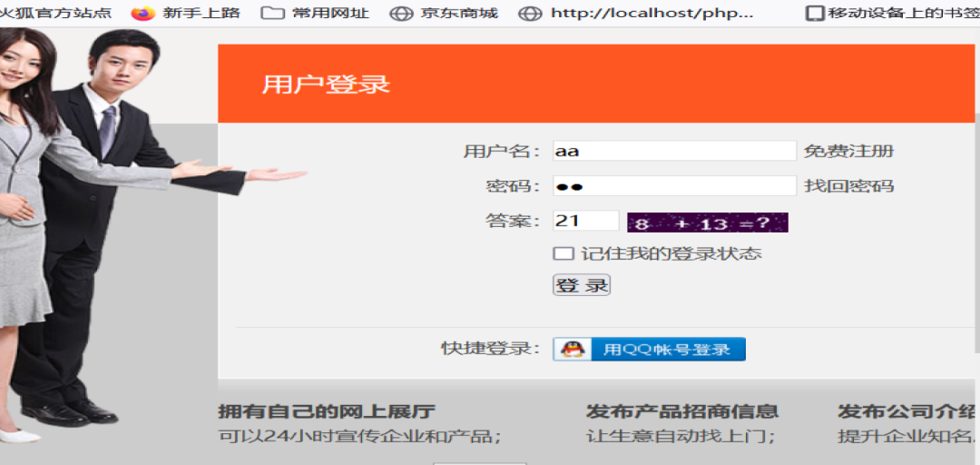Open the 火狐官方站点 bookmark
980x465 pixels.
coord(56,13)
